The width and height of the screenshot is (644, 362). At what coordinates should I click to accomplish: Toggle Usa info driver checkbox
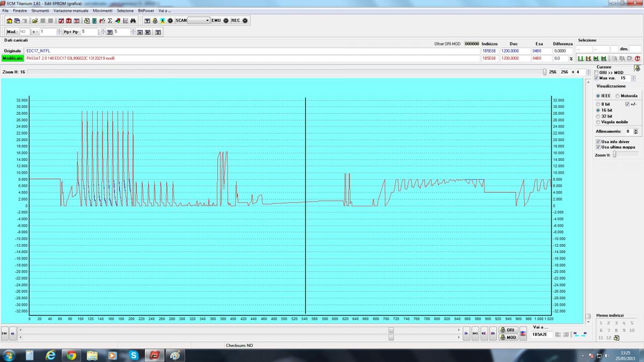click(x=598, y=142)
